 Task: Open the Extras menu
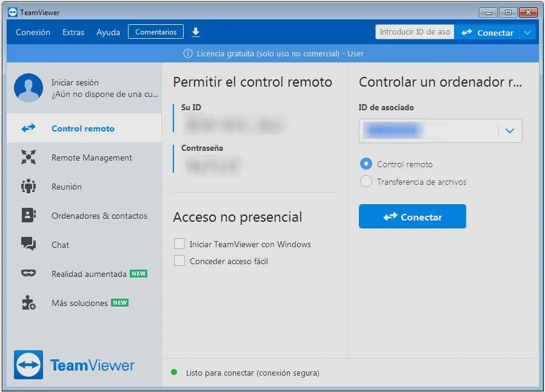click(73, 32)
